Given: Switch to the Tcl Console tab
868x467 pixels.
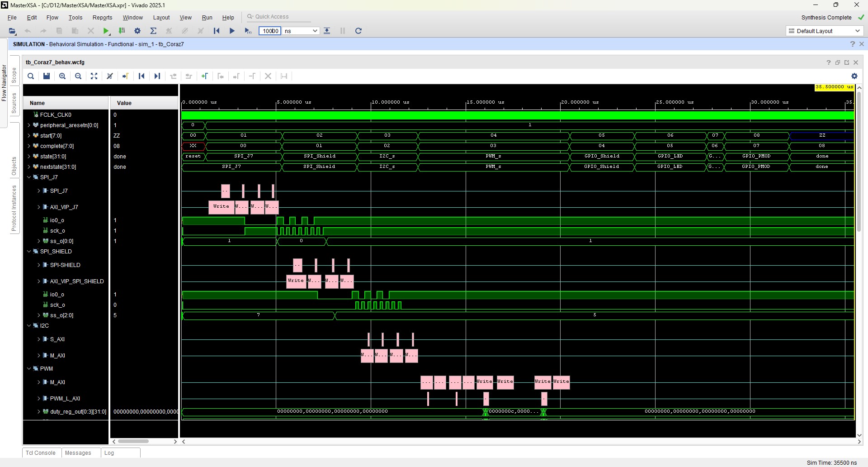Looking at the screenshot, I should pos(41,453).
